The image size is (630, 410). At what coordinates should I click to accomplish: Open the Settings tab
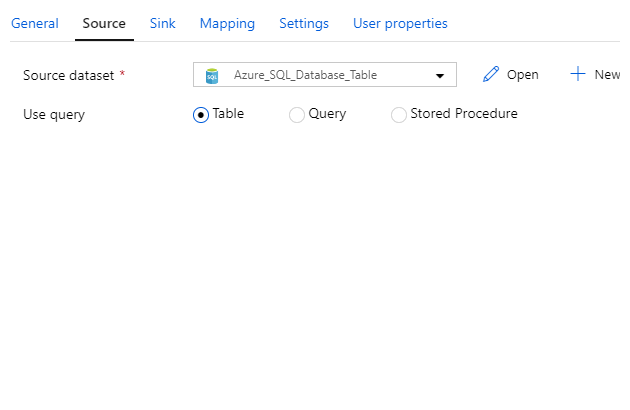click(303, 23)
